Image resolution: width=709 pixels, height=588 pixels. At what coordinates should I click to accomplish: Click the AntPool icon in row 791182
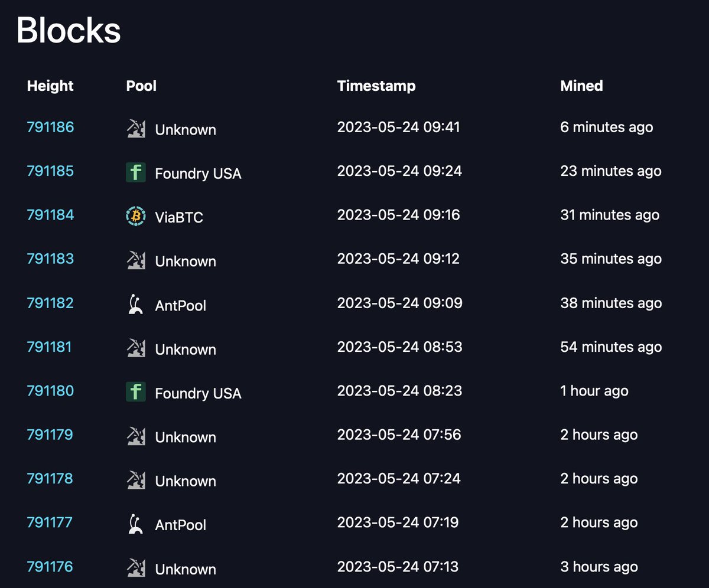click(x=136, y=304)
